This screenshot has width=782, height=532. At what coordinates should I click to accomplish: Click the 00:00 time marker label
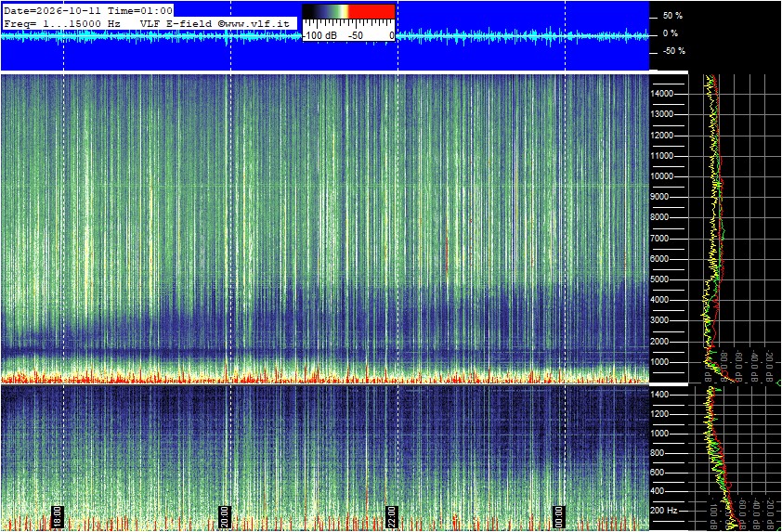pos(559,517)
